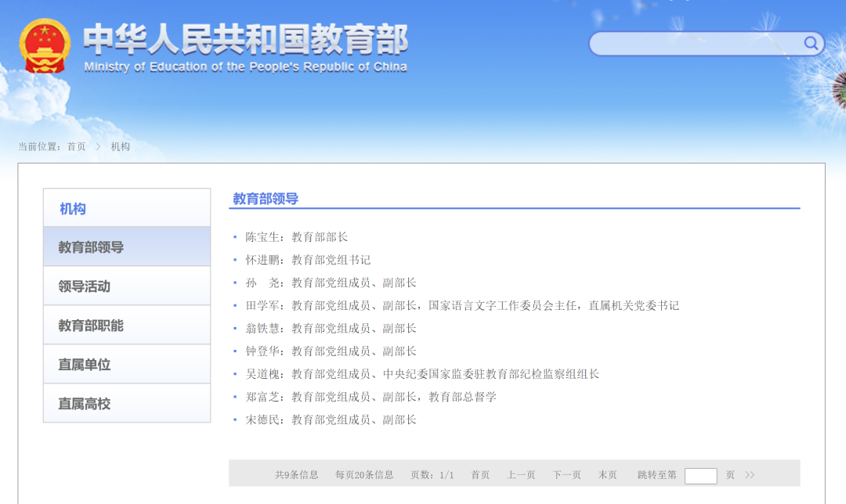Select 教育部领导 in the sidebar

(127, 247)
